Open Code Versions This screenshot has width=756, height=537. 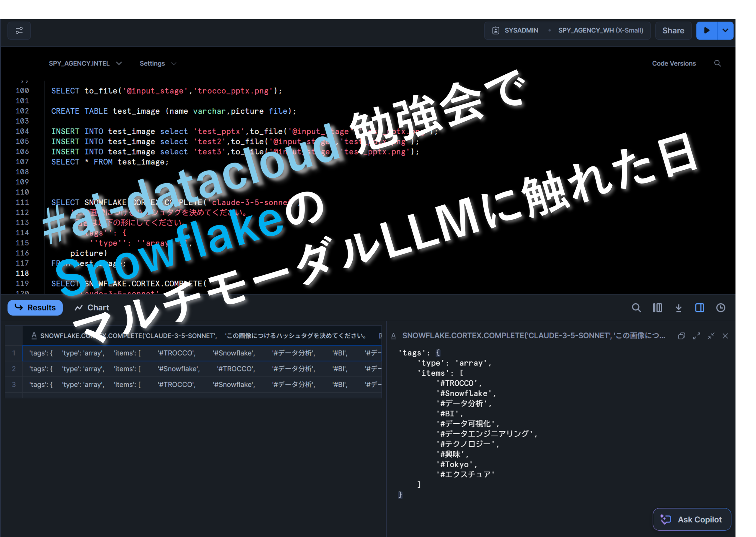pos(674,63)
